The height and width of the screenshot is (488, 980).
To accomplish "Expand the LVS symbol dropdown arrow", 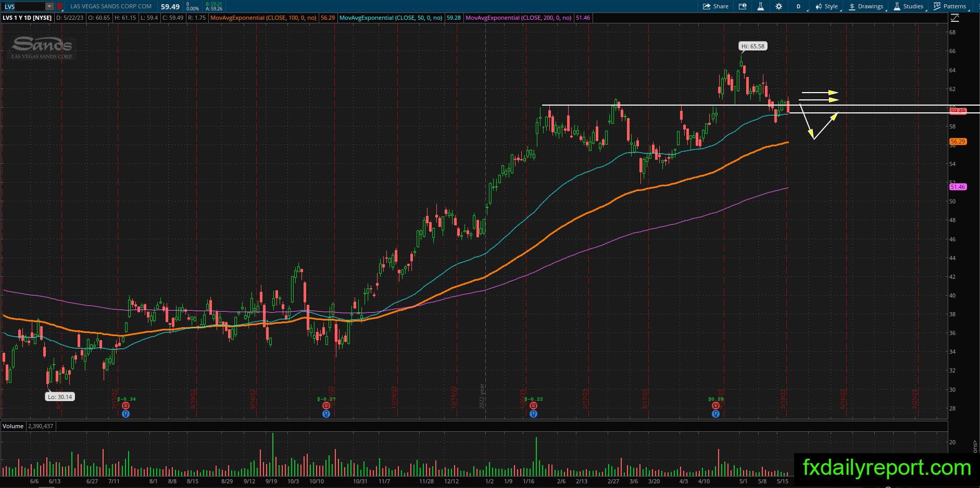I will click(49, 7).
